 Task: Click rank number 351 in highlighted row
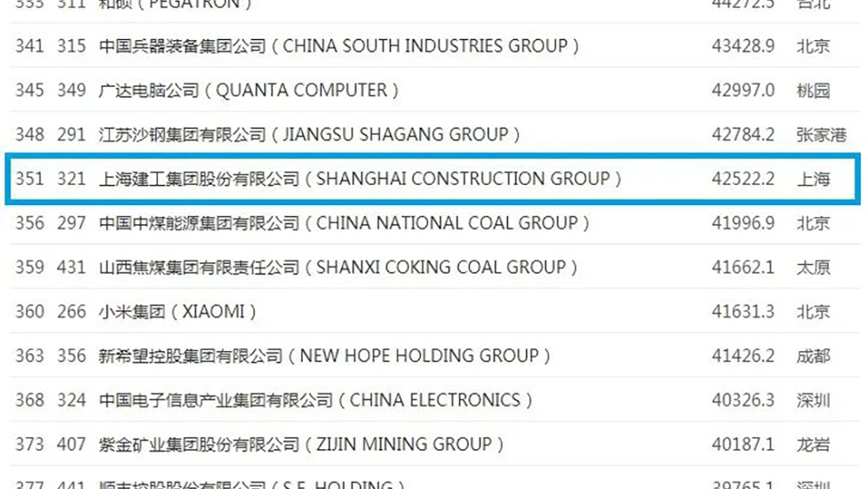tap(30, 179)
